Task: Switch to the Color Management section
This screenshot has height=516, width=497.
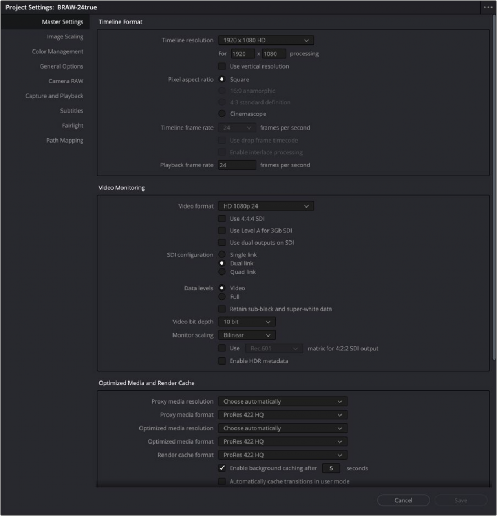Action: (x=57, y=51)
